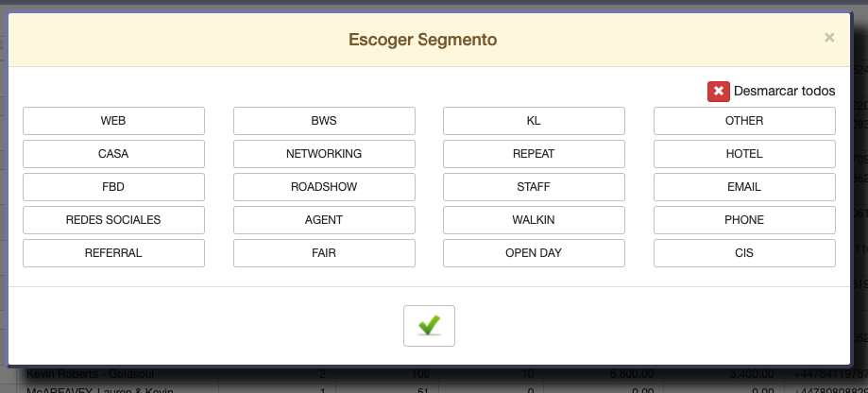Select the CASA segment
This screenshot has height=393, width=868.
click(113, 154)
